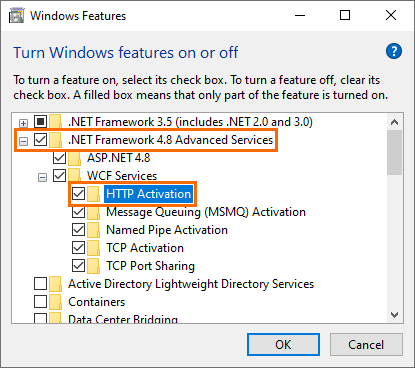The width and height of the screenshot is (415, 368).
Task: Collapse the WCF Services tree node
Action: click(42, 178)
